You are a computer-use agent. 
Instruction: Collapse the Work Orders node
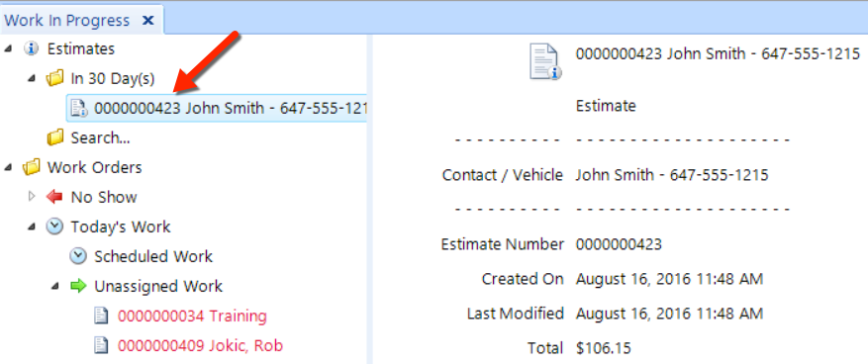pyautogui.click(x=8, y=167)
